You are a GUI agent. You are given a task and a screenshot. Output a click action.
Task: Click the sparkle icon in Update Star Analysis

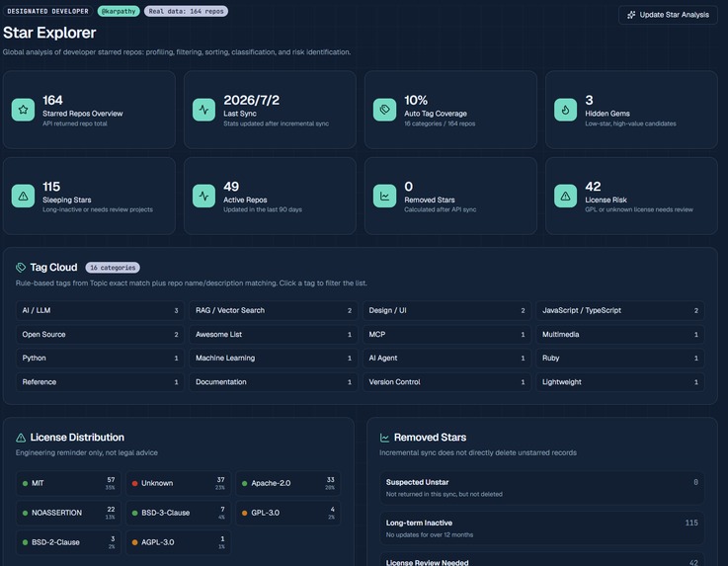(631, 15)
